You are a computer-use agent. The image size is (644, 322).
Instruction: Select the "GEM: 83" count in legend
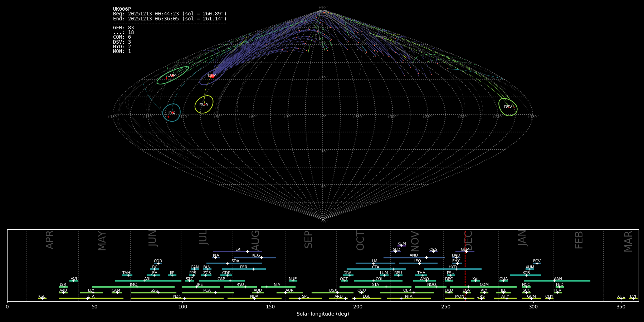[123, 28]
